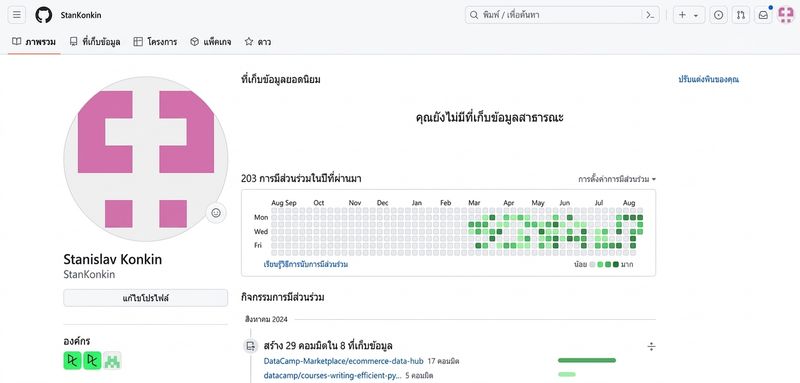Click the Aug month label at graph right

[629, 203]
